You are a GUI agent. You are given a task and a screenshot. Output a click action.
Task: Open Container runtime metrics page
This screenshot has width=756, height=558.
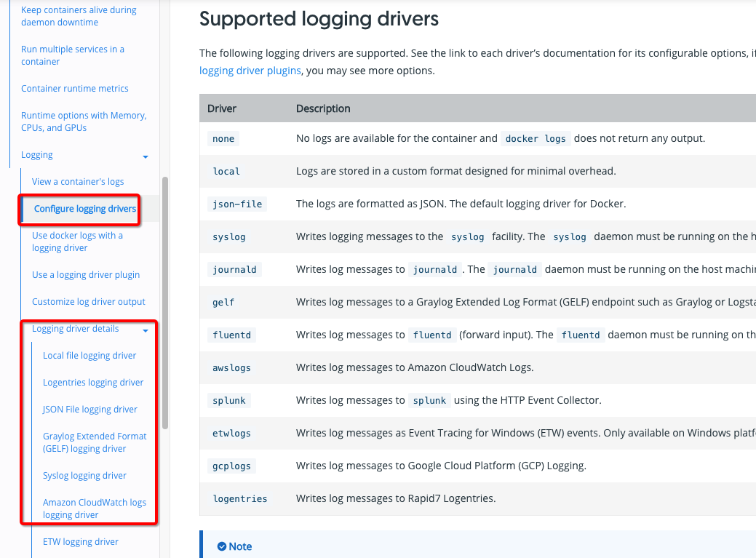(74, 88)
